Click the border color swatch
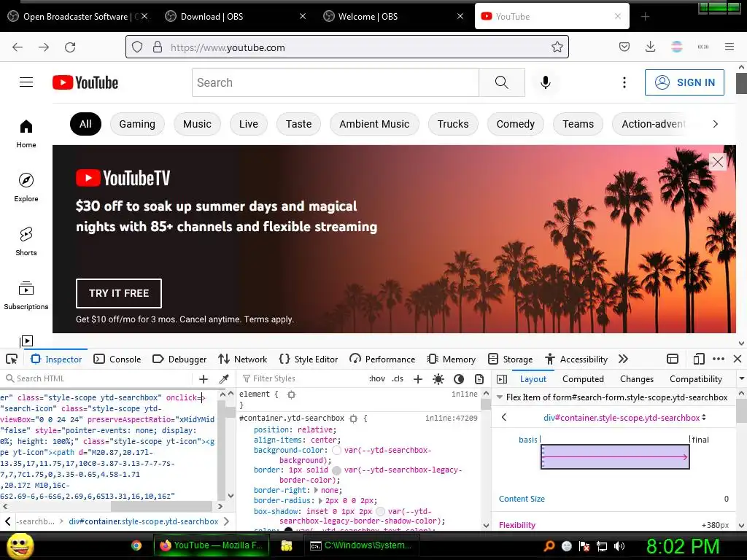 [x=337, y=470]
